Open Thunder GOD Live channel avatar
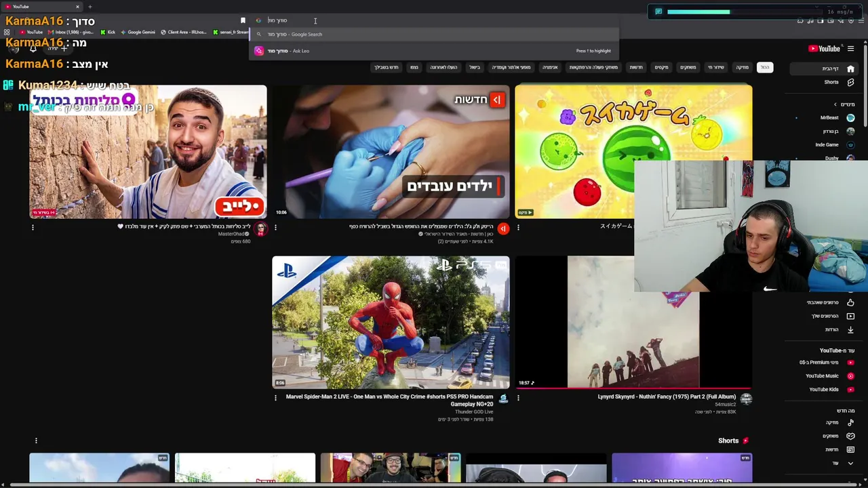868x488 pixels. [x=503, y=400]
